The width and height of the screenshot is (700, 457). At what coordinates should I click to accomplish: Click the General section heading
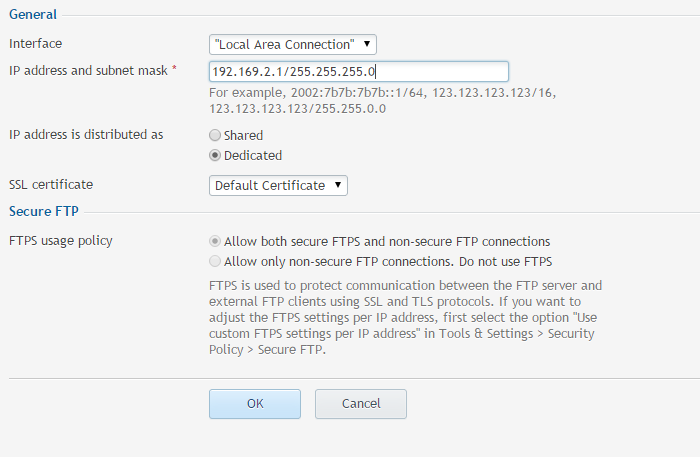tap(33, 15)
